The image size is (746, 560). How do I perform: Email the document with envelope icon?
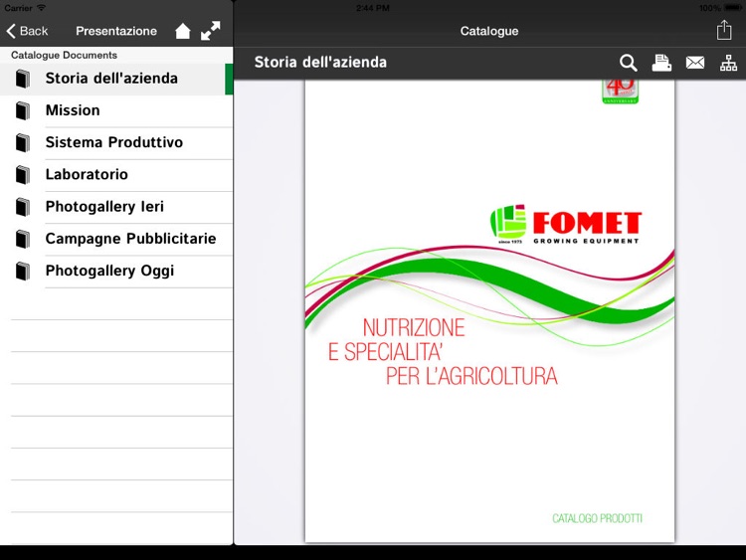(695, 63)
